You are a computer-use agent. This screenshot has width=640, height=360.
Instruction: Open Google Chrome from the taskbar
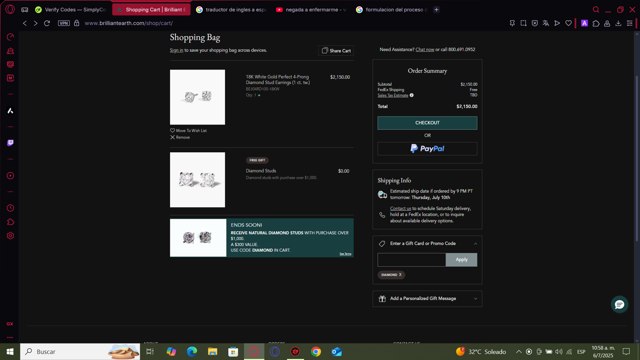click(316, 351)
